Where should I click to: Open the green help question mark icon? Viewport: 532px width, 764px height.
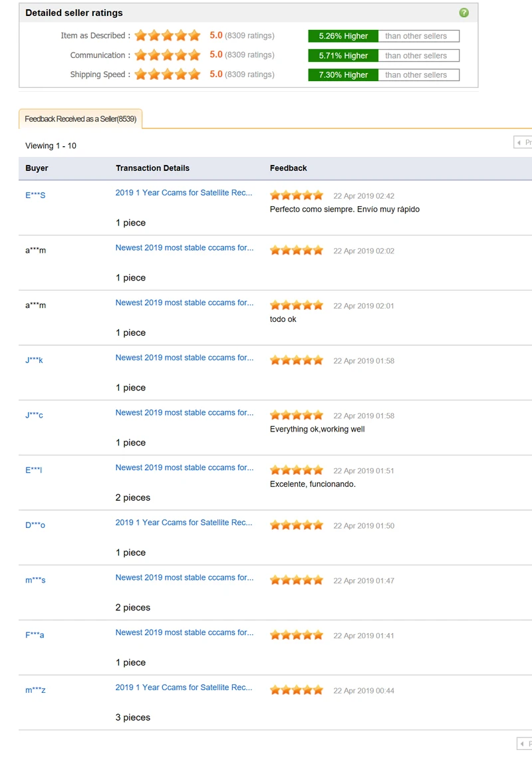click(x=464, y=13)
